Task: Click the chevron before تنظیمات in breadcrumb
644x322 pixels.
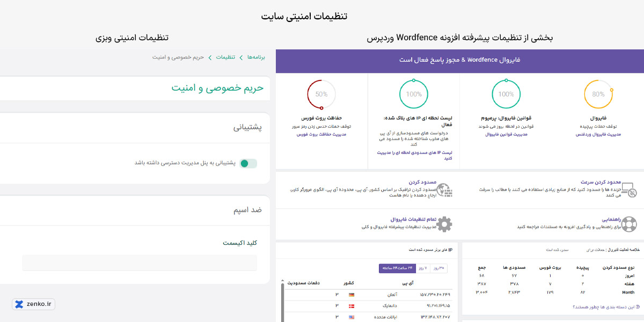Action: pyautogui.click(x=241, y=57)
